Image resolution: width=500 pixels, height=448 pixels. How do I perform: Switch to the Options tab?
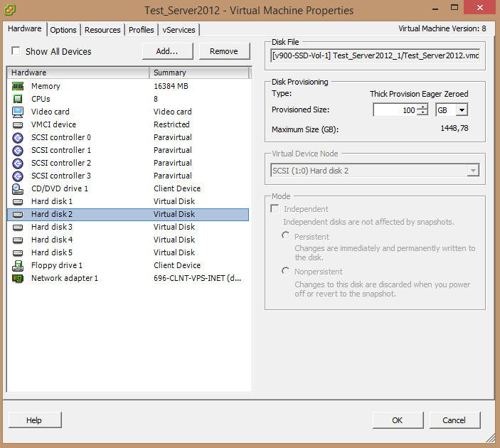[x=63, y=30]
